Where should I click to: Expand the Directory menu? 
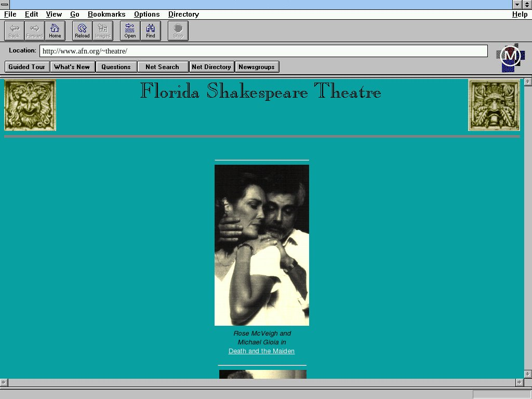[x=183, y=15]
